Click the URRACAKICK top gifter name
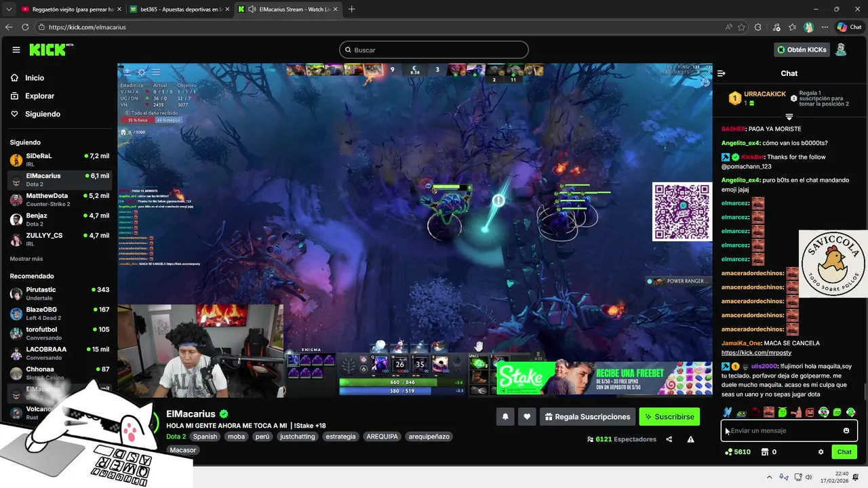The image size is (868, 488). tap(765, 94)
